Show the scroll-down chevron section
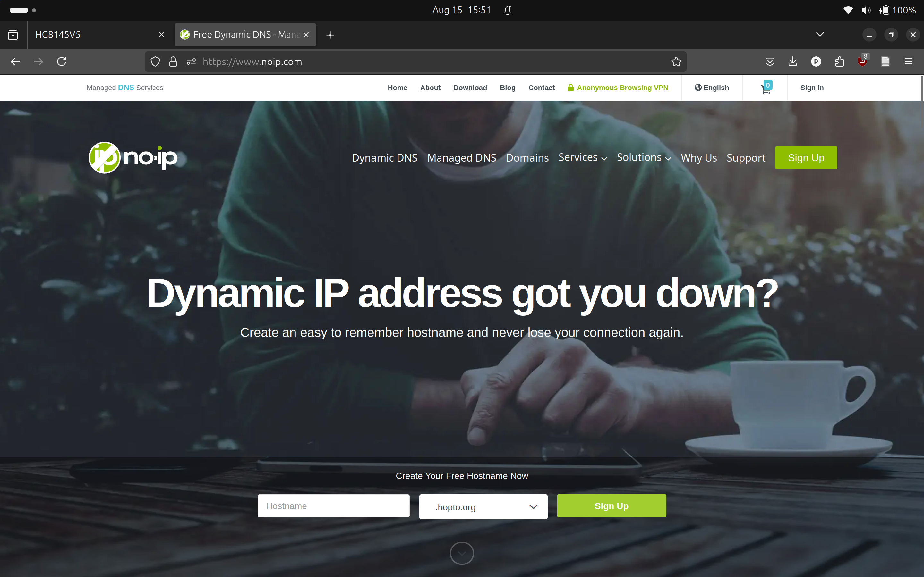 (462, 553)
